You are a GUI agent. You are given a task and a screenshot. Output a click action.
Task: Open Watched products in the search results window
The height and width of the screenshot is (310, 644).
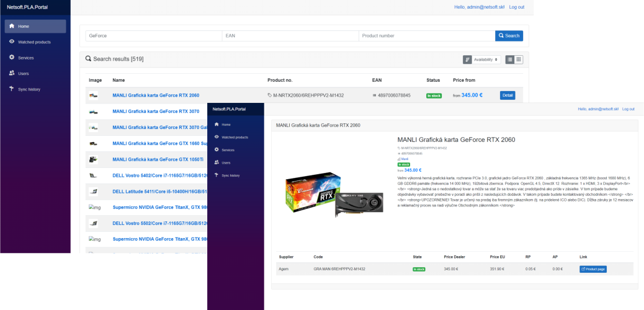(35, 42)
